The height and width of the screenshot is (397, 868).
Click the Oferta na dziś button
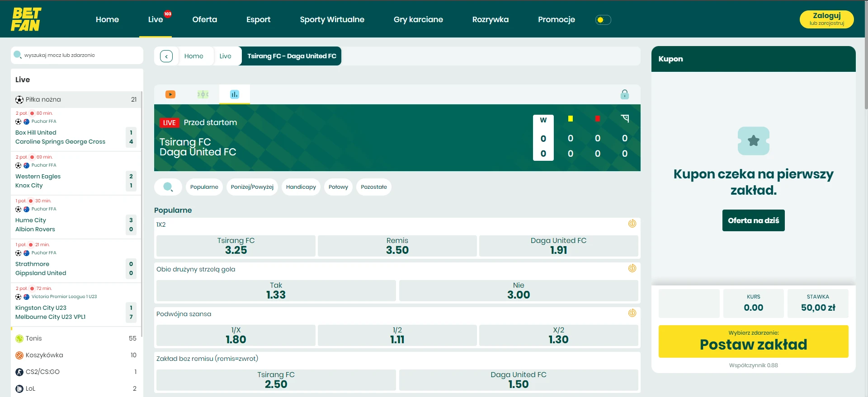click(x=753, y=220)
